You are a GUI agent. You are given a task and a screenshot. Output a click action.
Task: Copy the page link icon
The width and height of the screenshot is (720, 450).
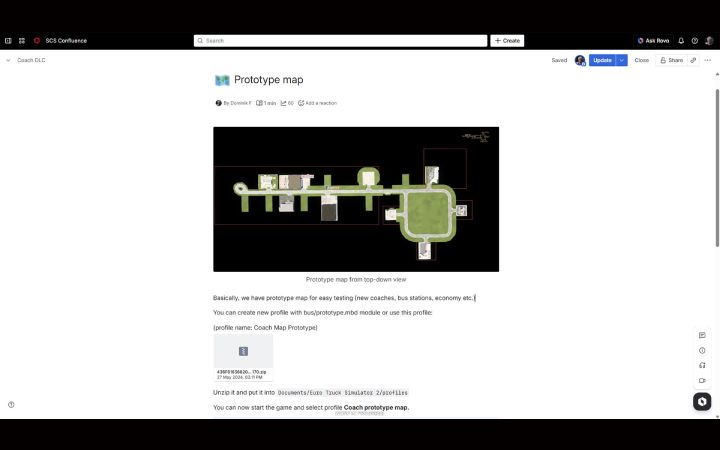tap(693, 60)
